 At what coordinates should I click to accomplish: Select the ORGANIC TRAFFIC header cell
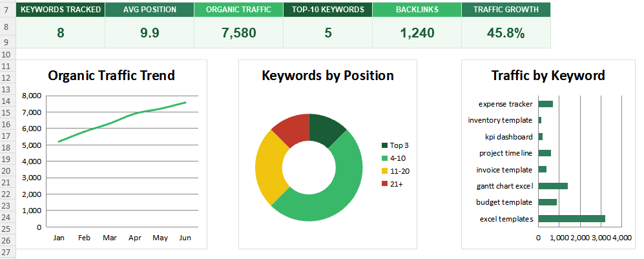[x=238, y=10]
